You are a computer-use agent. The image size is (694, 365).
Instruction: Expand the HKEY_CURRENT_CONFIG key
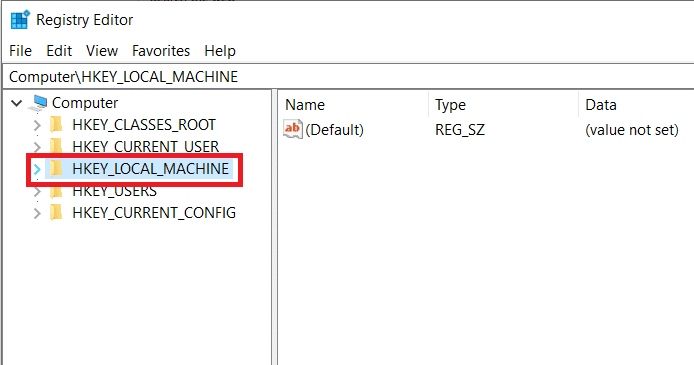point(37,213)
